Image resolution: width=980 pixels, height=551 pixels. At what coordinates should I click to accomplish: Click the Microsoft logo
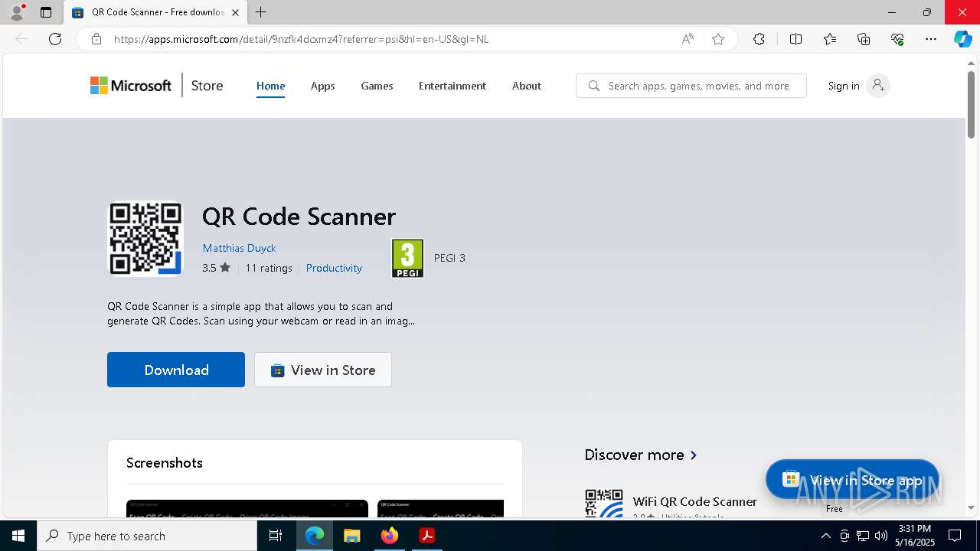(131, 86)
